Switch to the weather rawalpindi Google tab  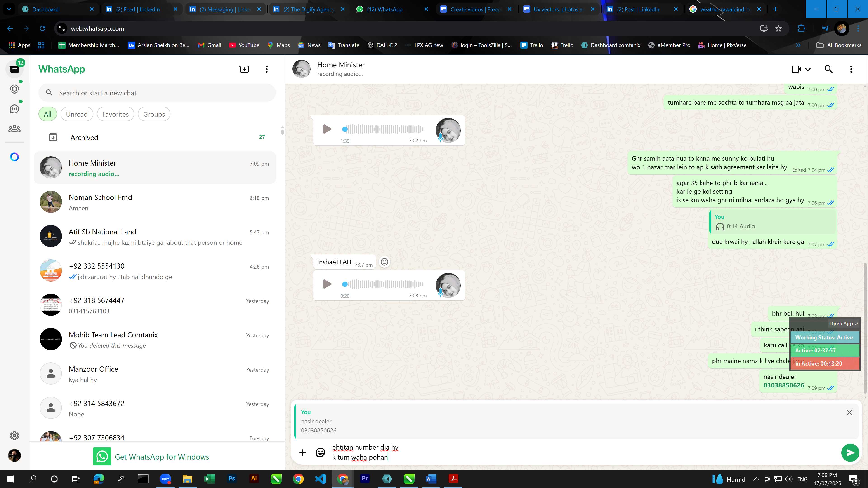coord(725,9)
